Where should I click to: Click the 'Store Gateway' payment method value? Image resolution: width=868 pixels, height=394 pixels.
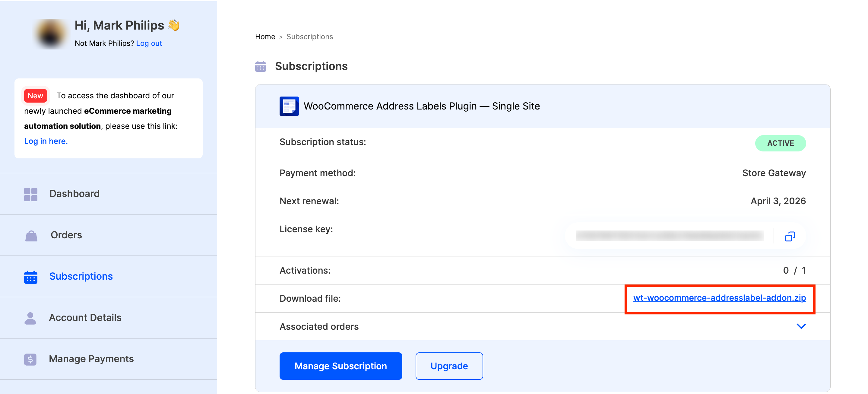(774, 173)
